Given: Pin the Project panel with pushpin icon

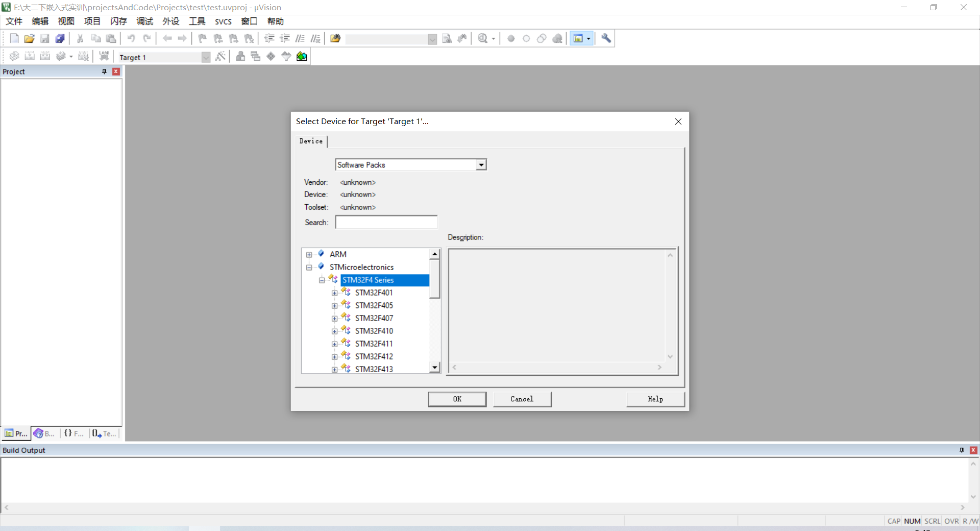Looking at the screenshot, I should [104, 71].
